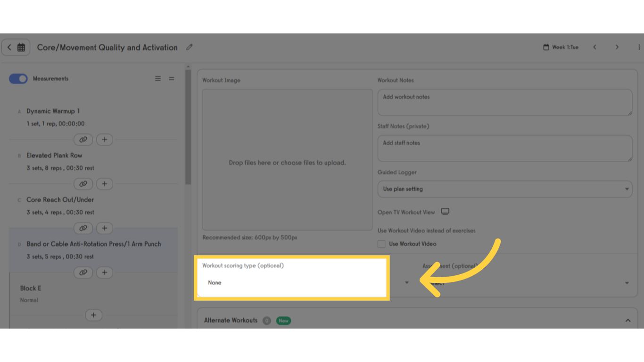Click the '3 sets, 8 reps , 00:30 rest' text

pyautogui.click(x=60, y=168)
